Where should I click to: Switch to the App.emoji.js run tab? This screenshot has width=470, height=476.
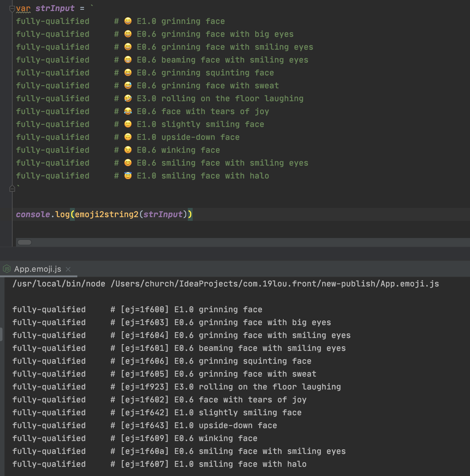coord(37,269)
